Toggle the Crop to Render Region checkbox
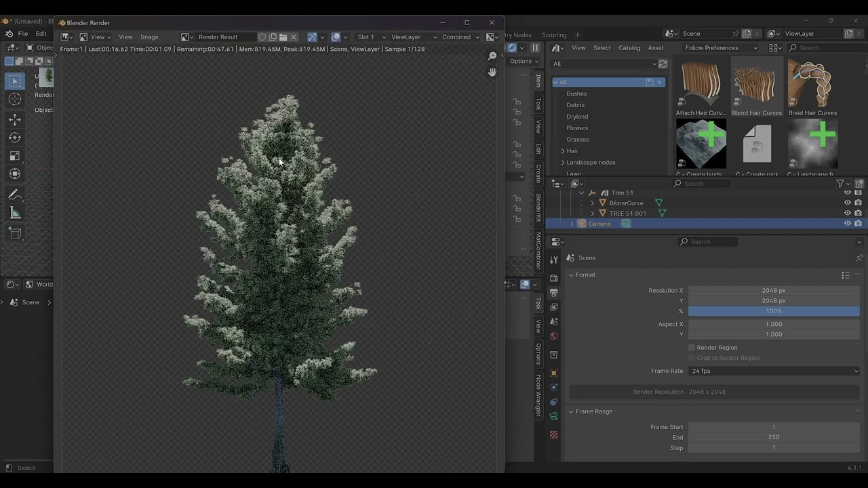Image resolution: width=868 pixels, height=488 pixels. tap(692, 358)
